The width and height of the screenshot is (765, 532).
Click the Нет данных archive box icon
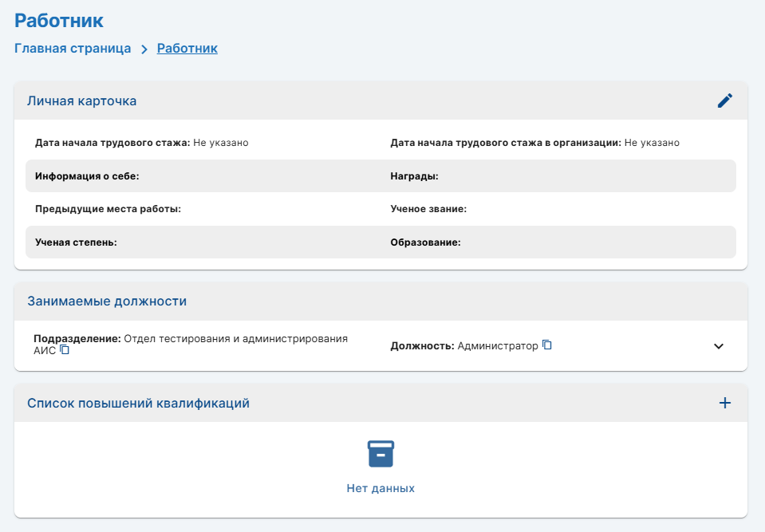coord(381,454)
